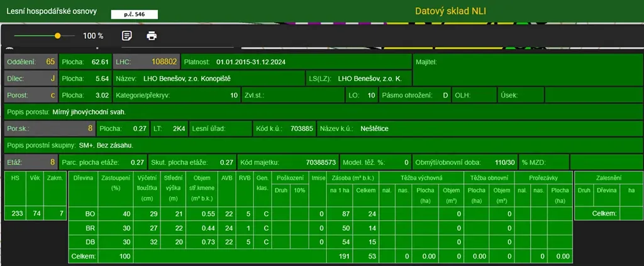Image resolution: width=644 pixels, height=266 pixels.
Task: Click the Etáž field showing 8
Action: click(x=31, y=162)
